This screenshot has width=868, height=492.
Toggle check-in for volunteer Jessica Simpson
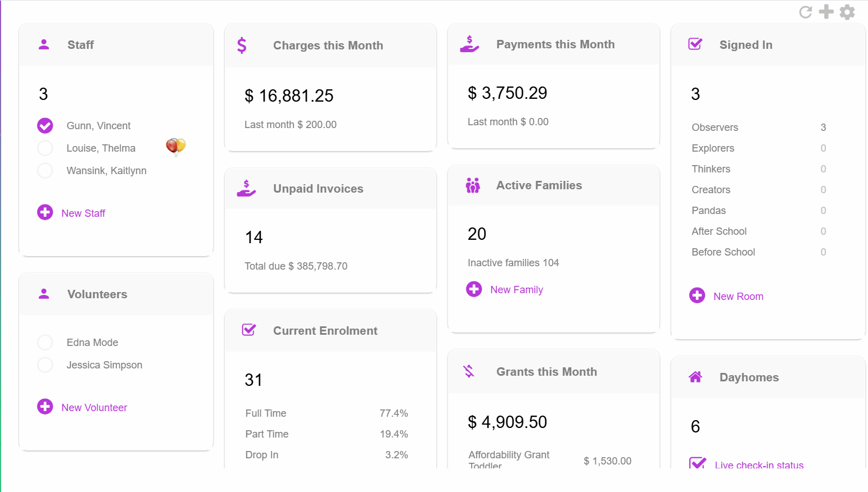point(45,365)
